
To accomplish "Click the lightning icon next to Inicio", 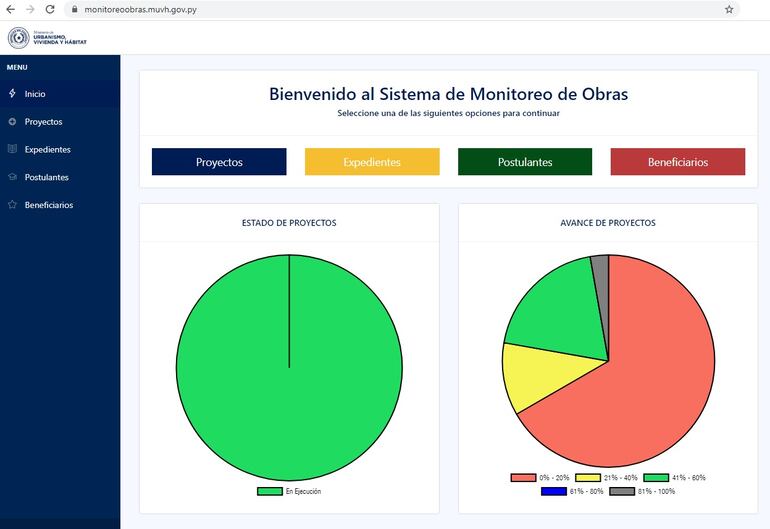I will pyautogui.click(x=12, y=94).
